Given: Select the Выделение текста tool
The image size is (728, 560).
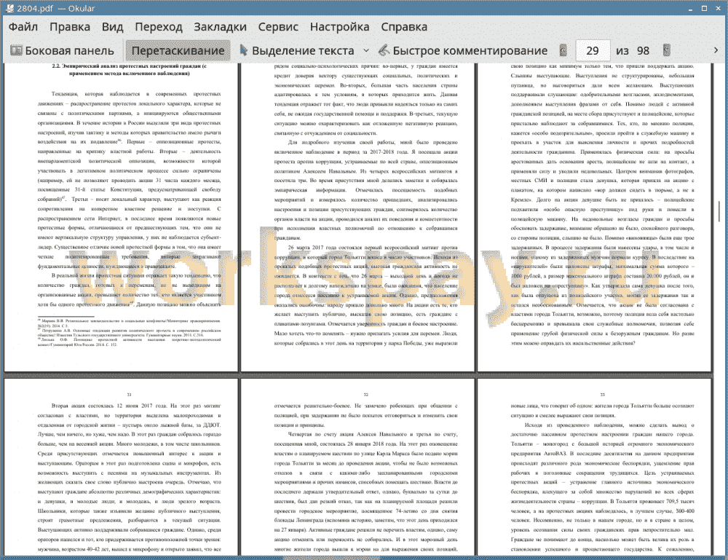Looking at the screenshot, I should (x=297, y=50).
